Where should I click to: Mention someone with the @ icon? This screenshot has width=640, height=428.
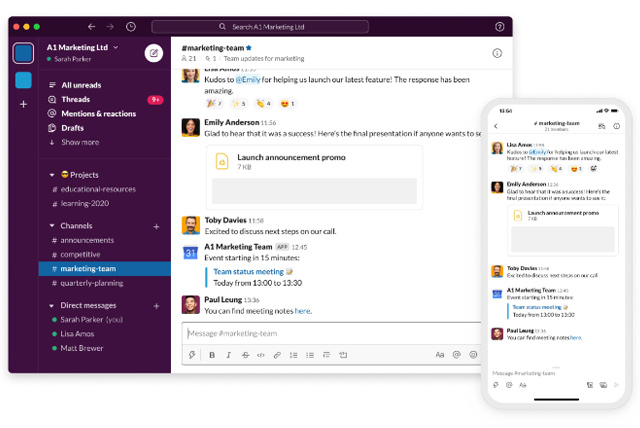coord(456,355)
